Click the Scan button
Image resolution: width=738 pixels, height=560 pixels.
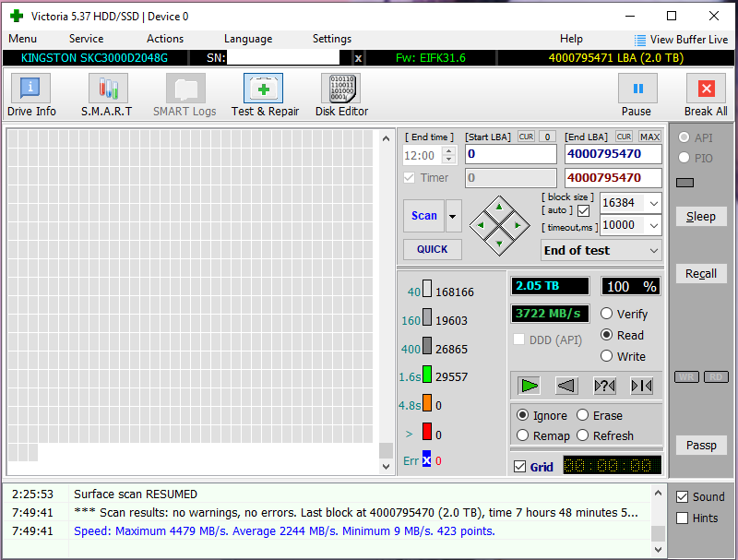tap(424, 216)
